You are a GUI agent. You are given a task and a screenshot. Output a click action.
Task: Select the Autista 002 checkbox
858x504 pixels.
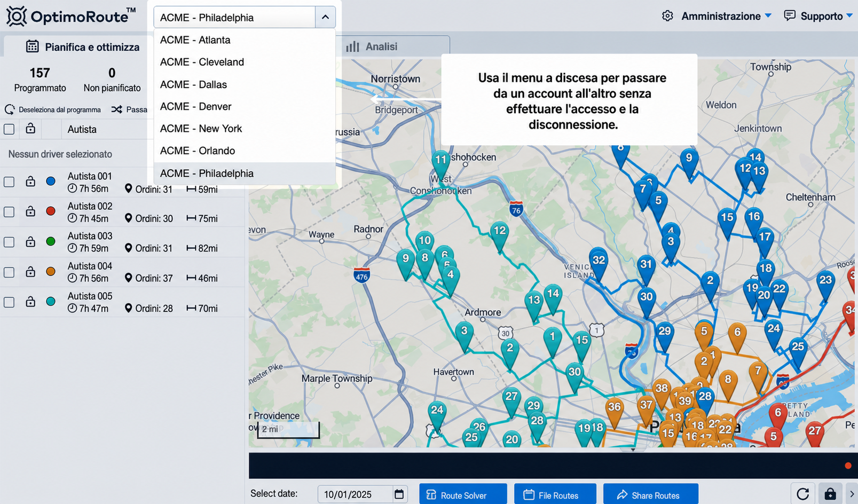9,212
